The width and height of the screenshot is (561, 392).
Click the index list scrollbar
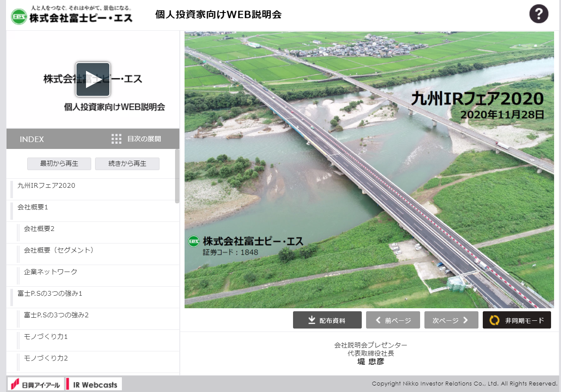[x=177, y=176]
